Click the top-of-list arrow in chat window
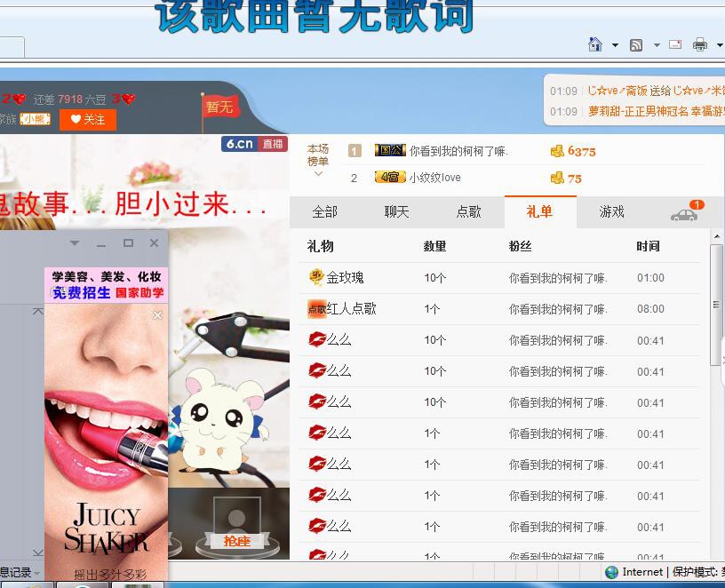The height and width of the screenshot is (588, 725). pyautogui.click(x=38, y=313)
